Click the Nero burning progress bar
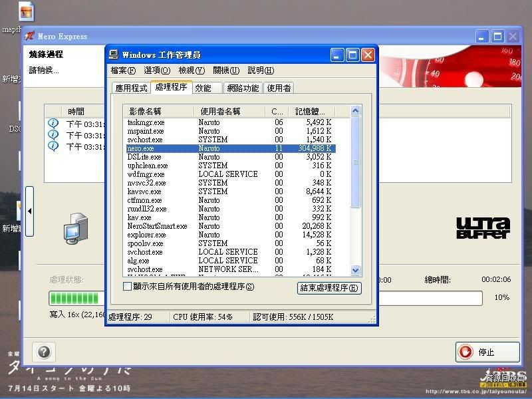532x399 pixels. (x=265, y=298)
